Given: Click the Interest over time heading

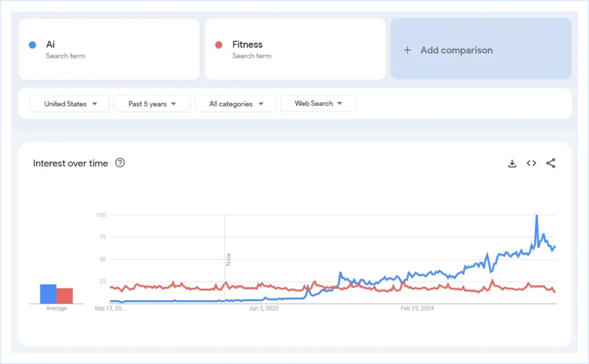Looking at the screenshot, I should [70, 163].
